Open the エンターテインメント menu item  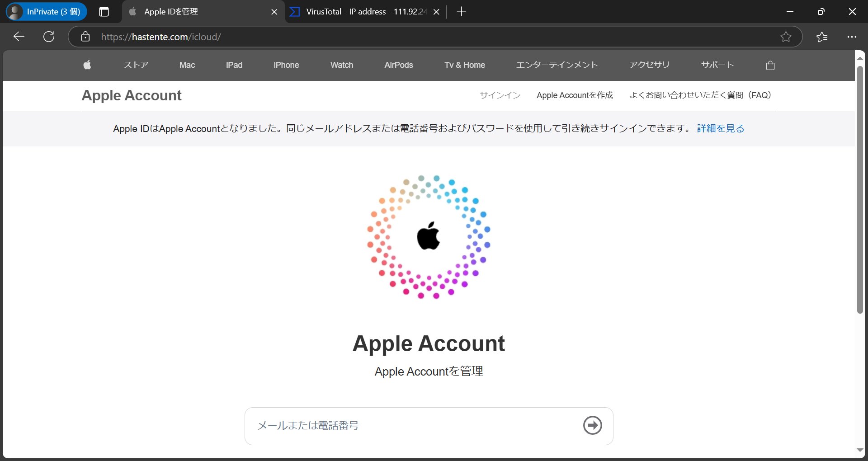point(557,65)
